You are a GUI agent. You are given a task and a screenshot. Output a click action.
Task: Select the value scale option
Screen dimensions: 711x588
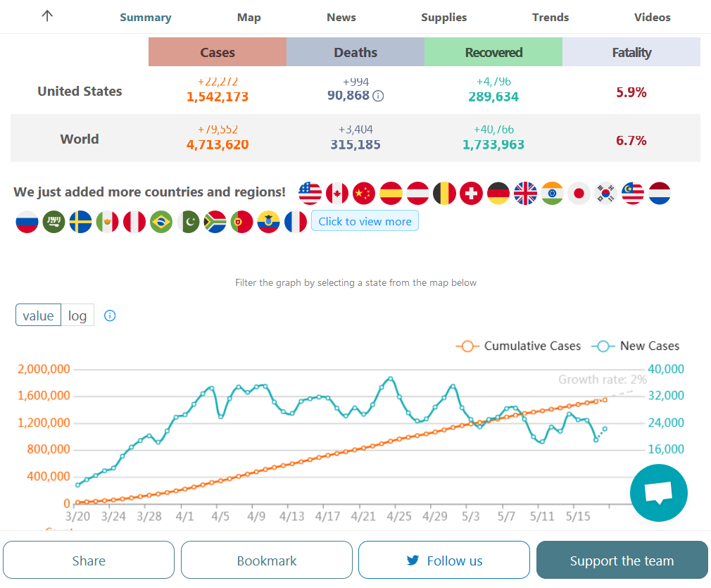(x=38, y=315)
